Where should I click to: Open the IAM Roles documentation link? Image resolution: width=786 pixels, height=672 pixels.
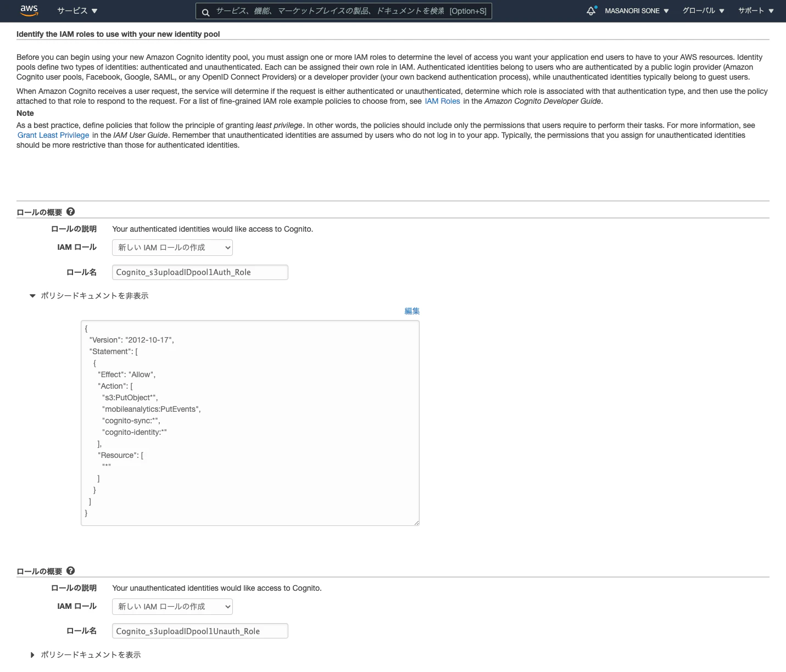pyautogui.click(x=442, y=101)
